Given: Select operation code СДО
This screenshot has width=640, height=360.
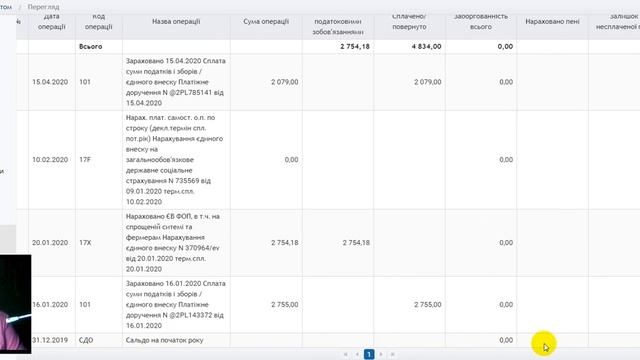Looking at the screenshot, I should (x=86, y=340).
